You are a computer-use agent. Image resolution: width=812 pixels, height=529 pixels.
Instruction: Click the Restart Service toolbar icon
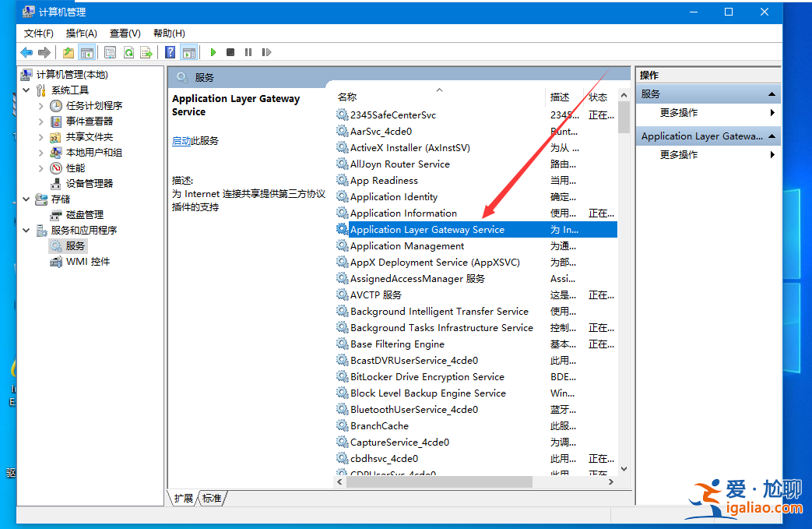[266, 52]
